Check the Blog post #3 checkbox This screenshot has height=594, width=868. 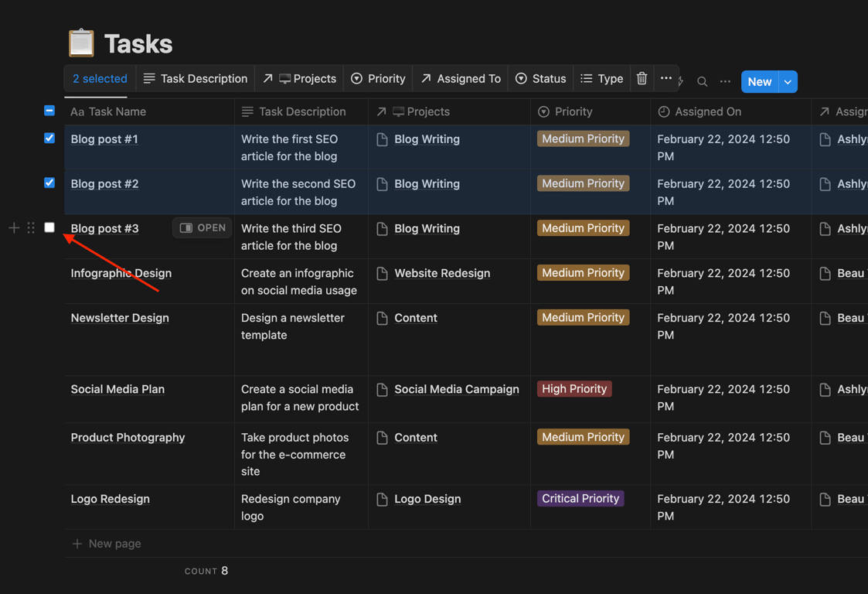(49, 227)
